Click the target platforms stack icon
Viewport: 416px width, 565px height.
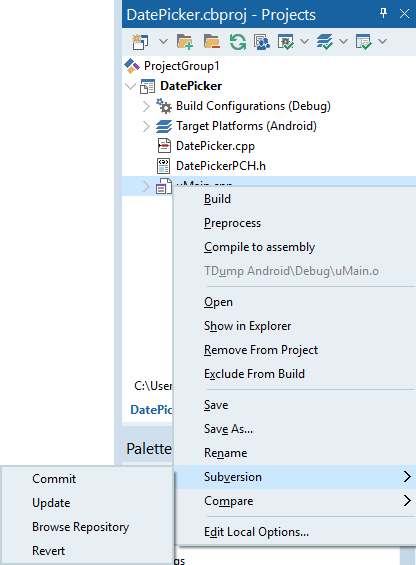point(325,42)
